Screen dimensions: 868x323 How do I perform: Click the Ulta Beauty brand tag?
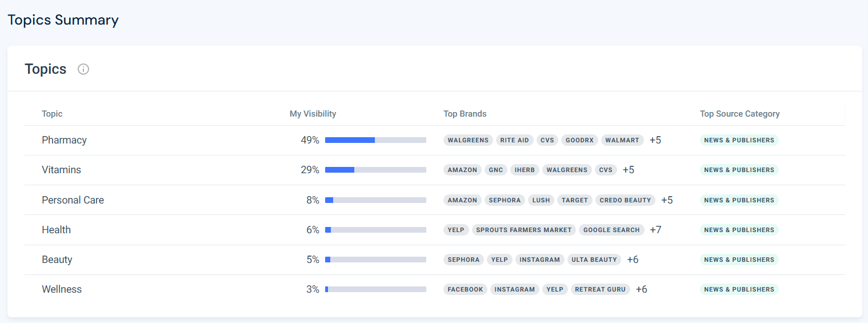click(594, 260)
